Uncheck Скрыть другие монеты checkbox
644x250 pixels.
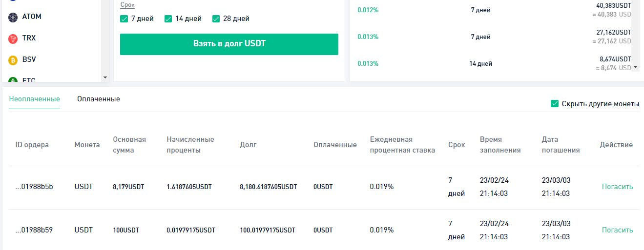pyautogui.click(x=554, y=104)
